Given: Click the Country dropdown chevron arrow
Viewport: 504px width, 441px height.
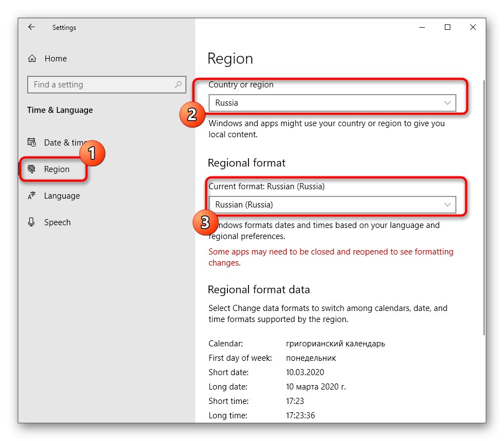Looking at the screenshot, I should click(448, 103).
